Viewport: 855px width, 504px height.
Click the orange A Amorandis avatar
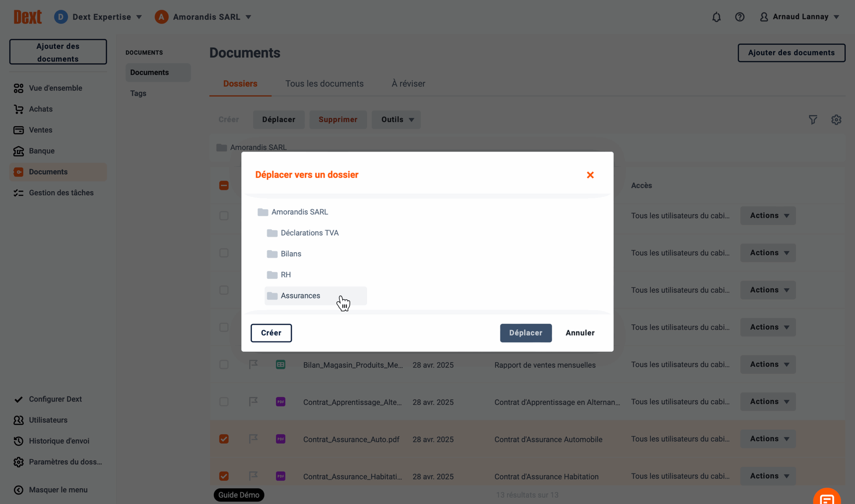[x=161, y=17]
